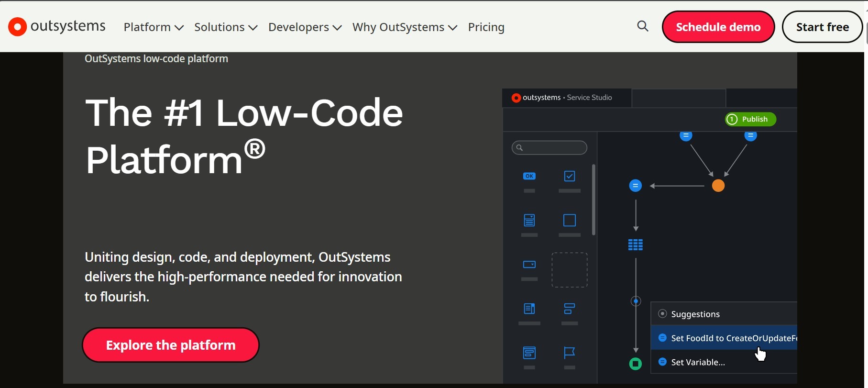Expand the Why OutSystems menu
This screenshot has height=388, width=868.
click(405, 27)
